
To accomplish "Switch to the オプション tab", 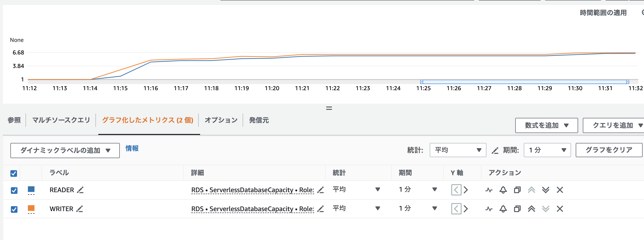I will pyautogui.click(x=221, y=120).
